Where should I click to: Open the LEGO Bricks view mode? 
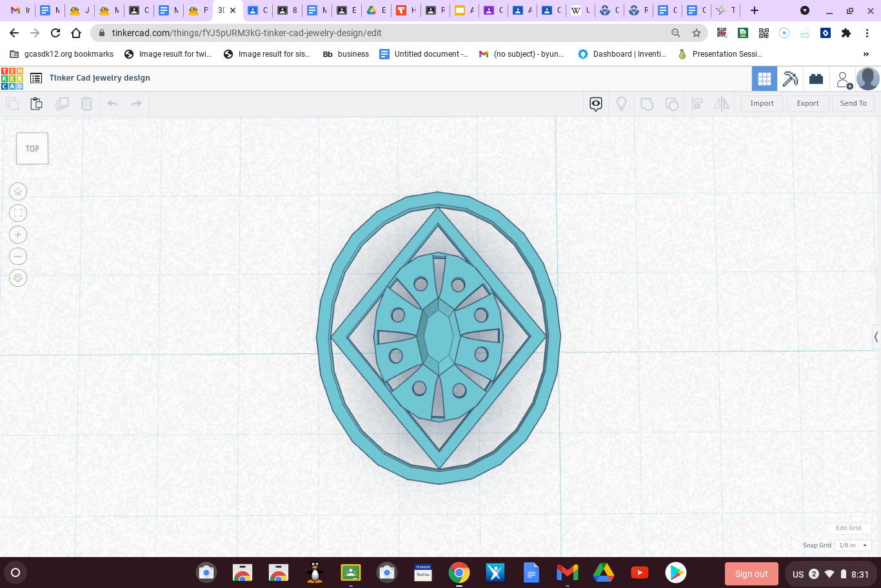click(x=816, y=78)
